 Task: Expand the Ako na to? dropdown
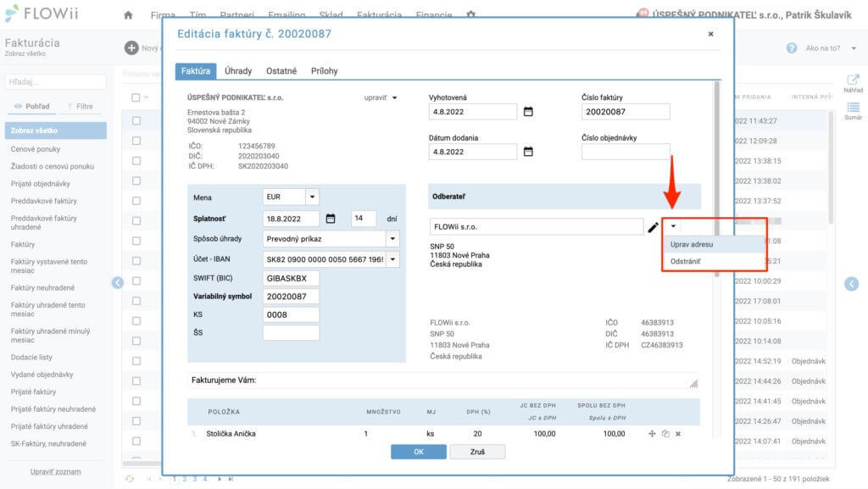(854, 48)
